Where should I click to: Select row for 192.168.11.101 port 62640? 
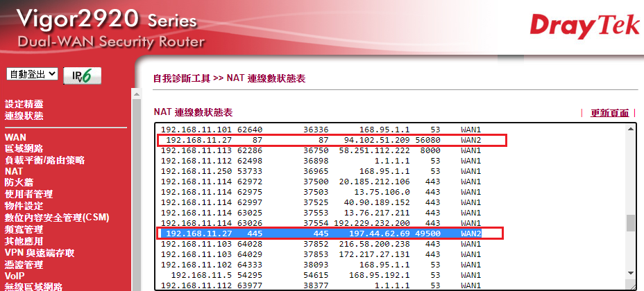click(x=321, y=130)
